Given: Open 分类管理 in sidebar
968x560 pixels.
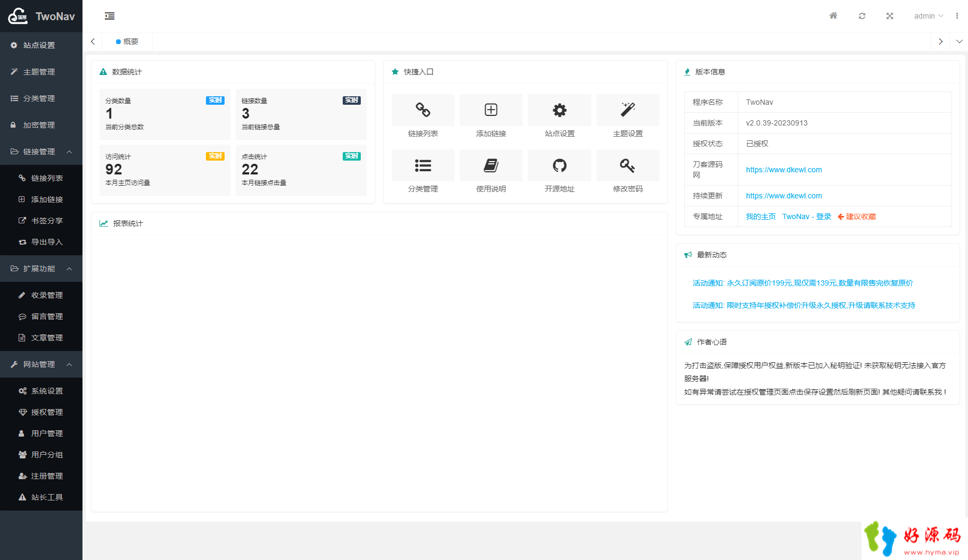Looking at the screenshot, I should (x=41, y=98).
